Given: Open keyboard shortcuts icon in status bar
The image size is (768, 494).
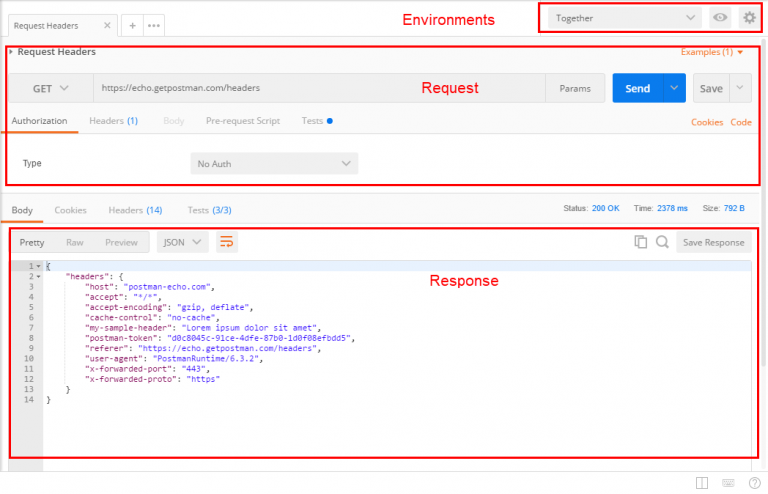Looking at the screenshot, I should (x=728, y=483).
